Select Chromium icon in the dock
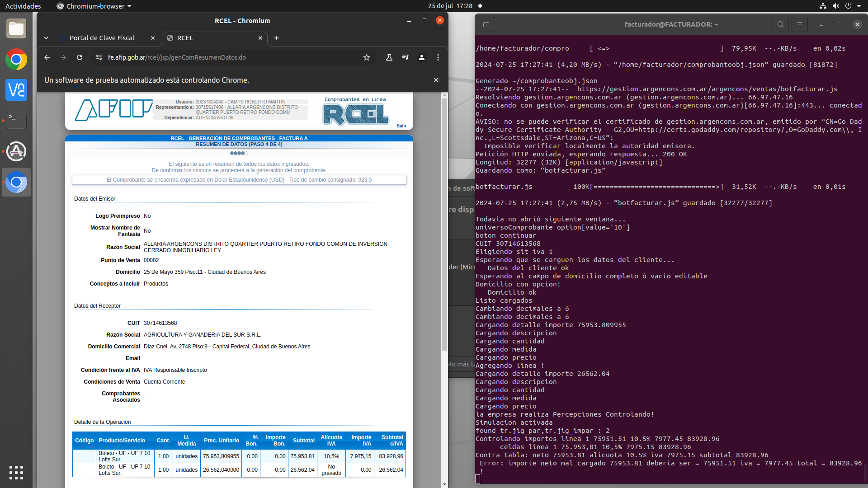The height and width of the screenshot is (488, 868). [16, 182]
